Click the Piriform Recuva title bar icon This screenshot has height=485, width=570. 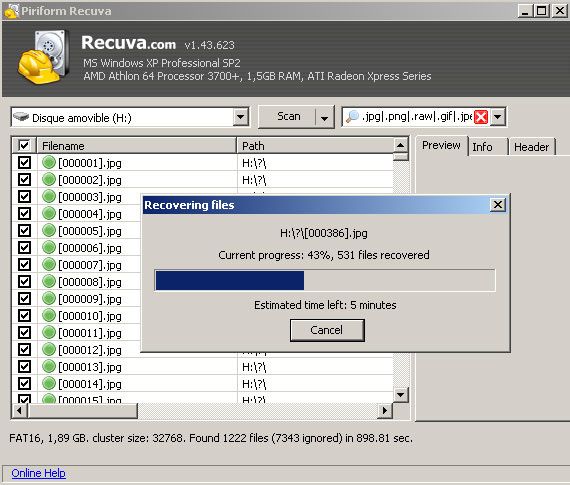point(11,11)
